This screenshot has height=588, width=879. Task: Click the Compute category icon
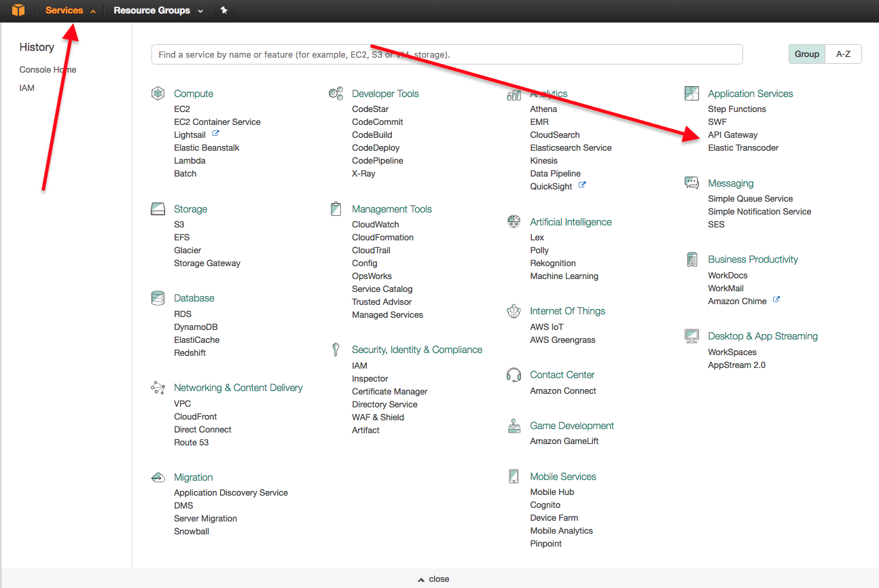[x=158, y=94]
